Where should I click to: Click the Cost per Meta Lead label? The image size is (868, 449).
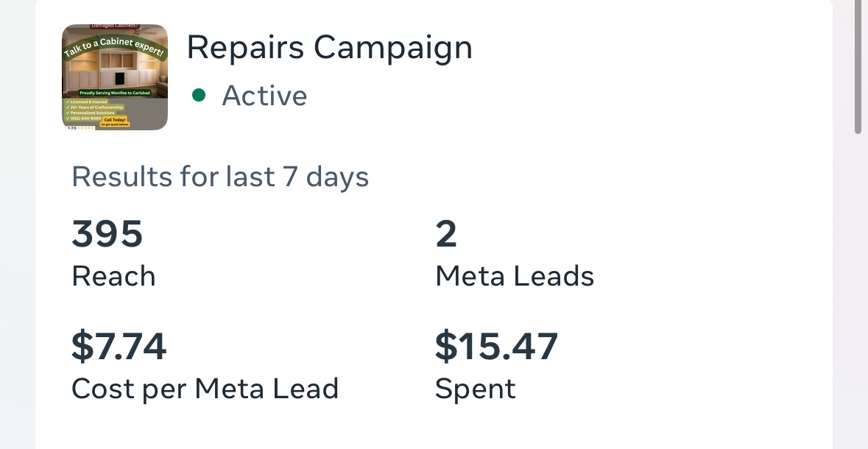tap(205, 389)
